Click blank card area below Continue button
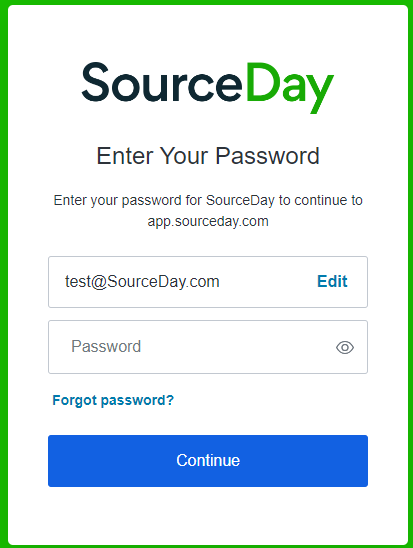 (208, 514)
